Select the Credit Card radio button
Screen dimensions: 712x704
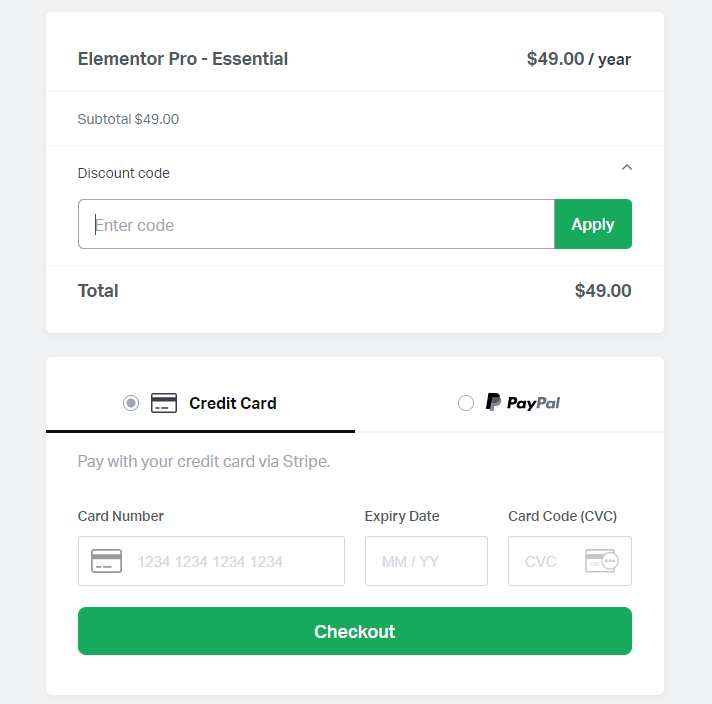click(x=131, y=403)
